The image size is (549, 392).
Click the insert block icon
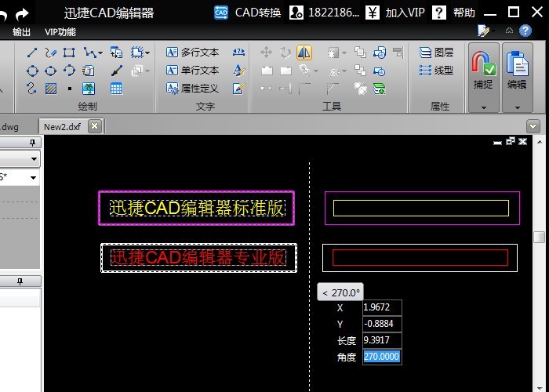click(116, 53)
